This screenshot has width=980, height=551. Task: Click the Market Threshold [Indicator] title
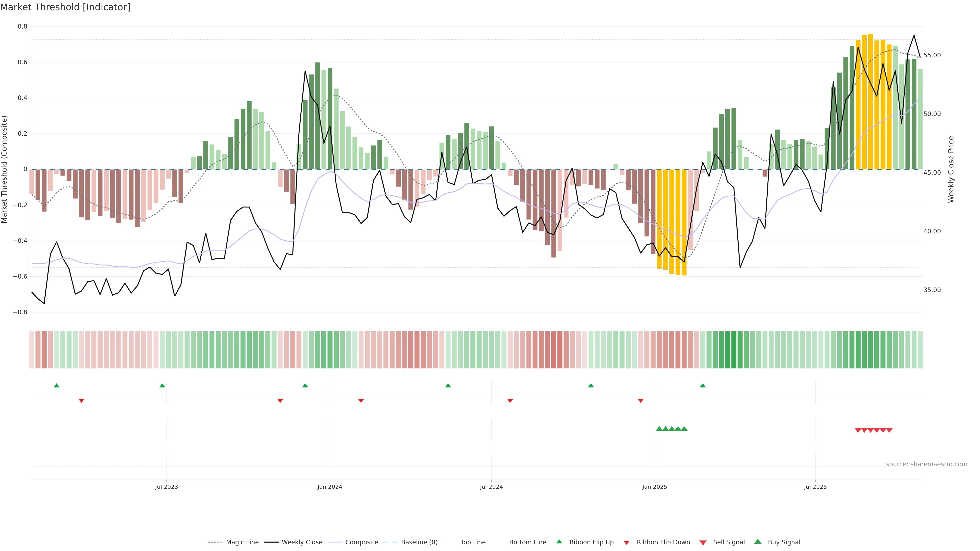pos(65,7)
